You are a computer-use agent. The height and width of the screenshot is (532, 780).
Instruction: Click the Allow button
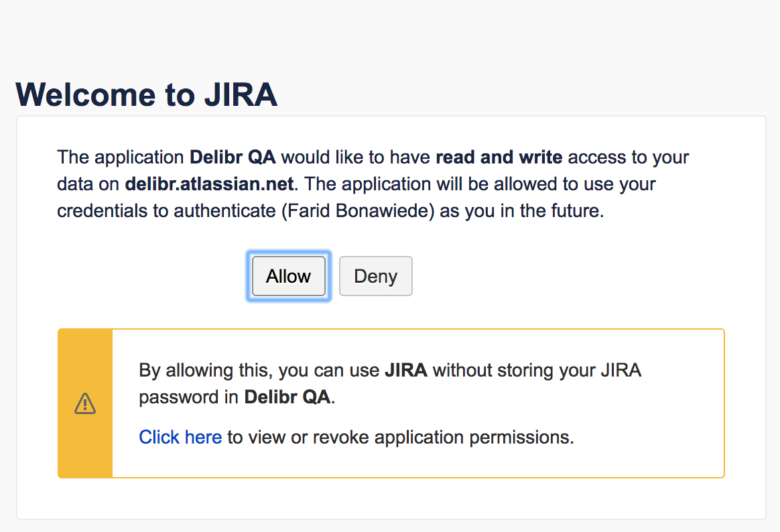click(289, 276)
